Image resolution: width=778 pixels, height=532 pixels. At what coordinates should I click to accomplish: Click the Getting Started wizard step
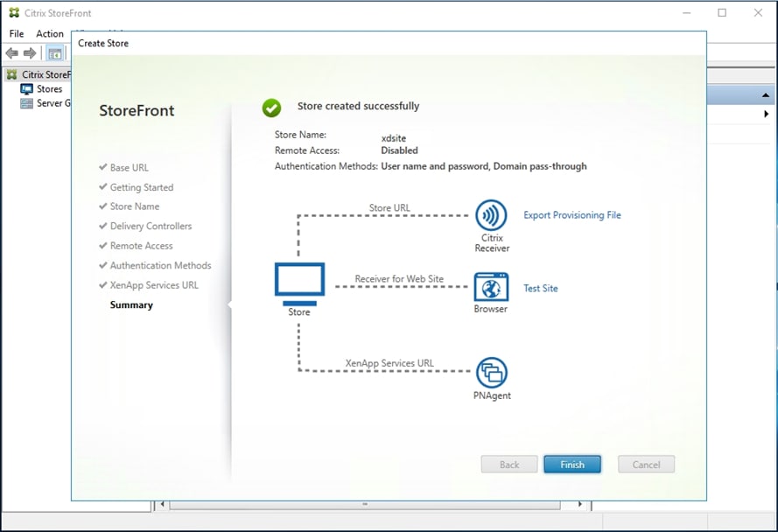click(x=142, y=187)
